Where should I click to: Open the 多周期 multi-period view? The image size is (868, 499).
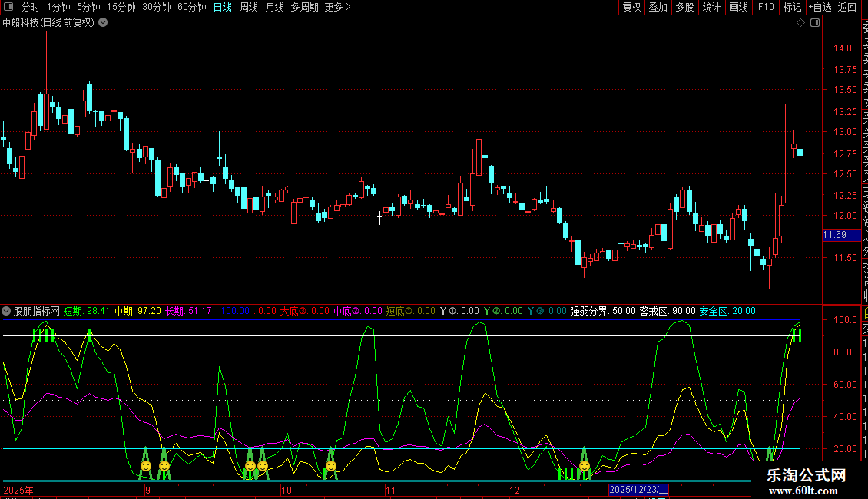(x=304, y=7)
